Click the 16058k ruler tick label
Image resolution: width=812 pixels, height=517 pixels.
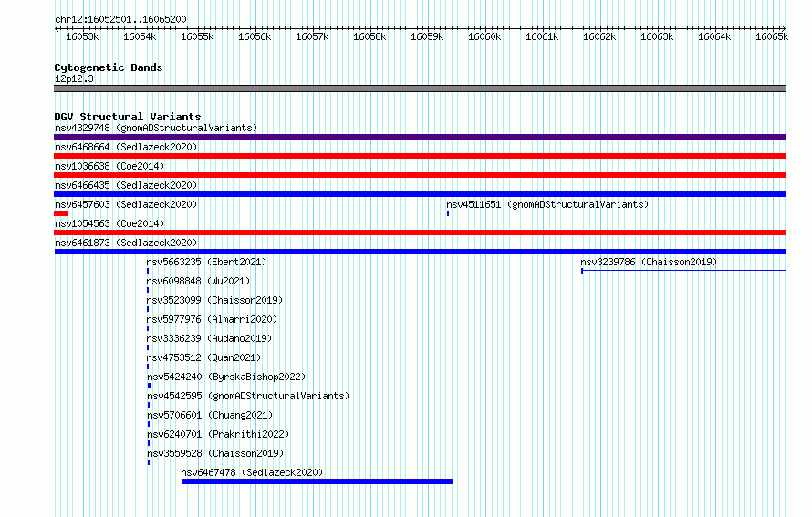(370, 36)
